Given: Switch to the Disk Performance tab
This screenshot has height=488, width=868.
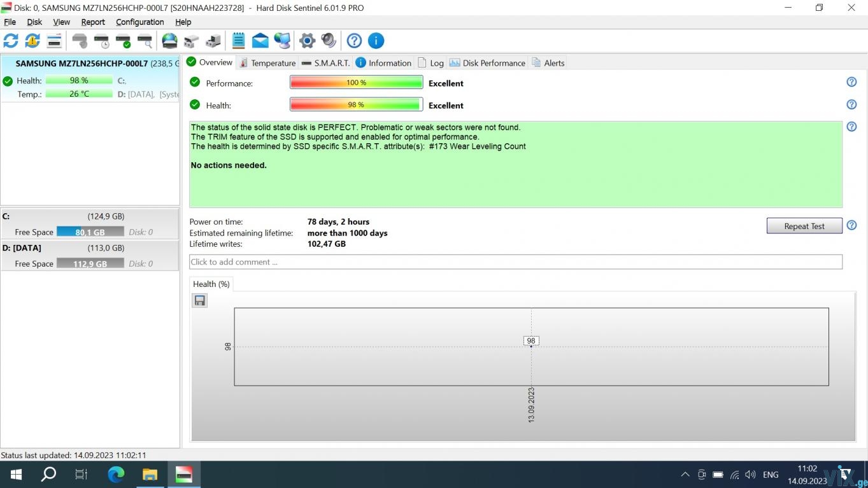Looking at the screenshot, I should point(488,63).
